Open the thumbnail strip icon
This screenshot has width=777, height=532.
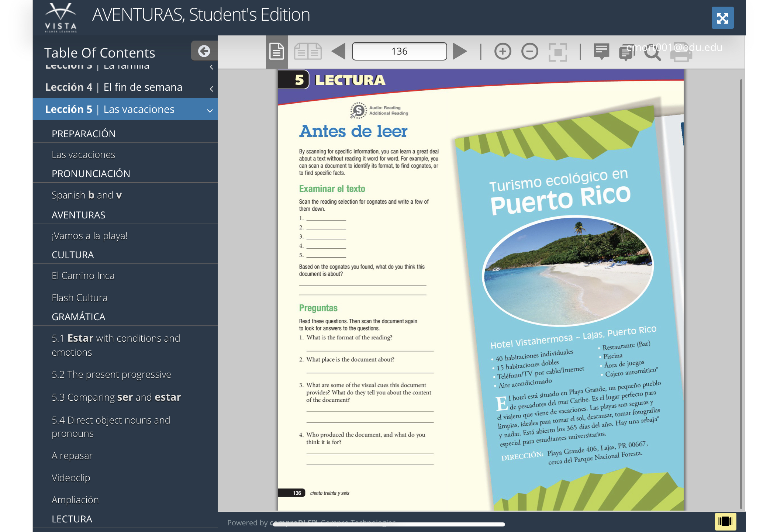point(725,521)
